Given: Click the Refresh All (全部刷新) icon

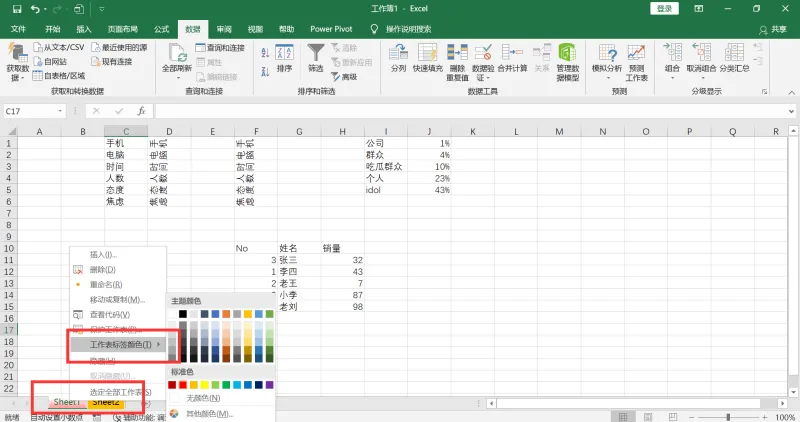Looking at the screenshot, I should pos(177,53).
